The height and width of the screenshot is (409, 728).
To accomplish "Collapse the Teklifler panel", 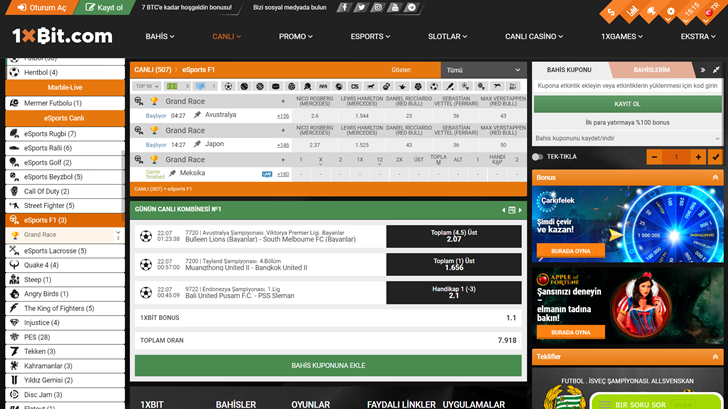I will [715, 357].
